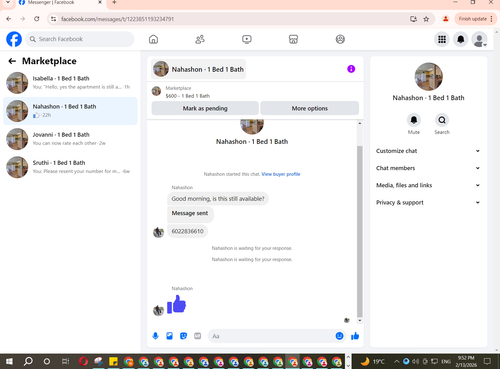Viewport: 500px width, 369px height.
Task: Choose a GIF icon in composer
Action: tap(198, 336)
